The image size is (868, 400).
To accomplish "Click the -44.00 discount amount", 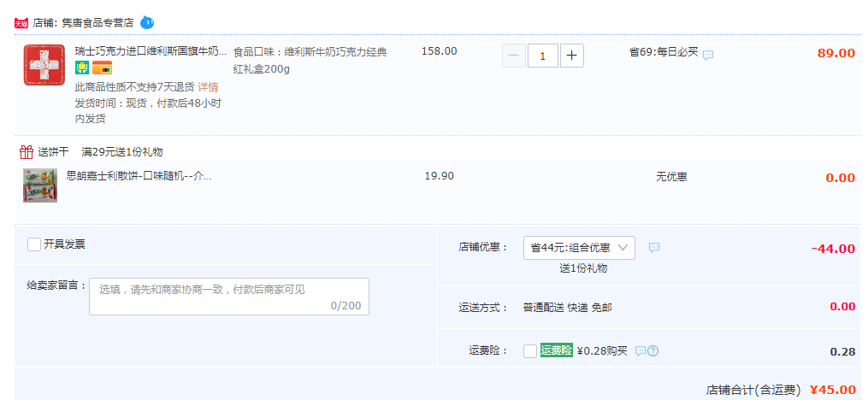I will [x=833, y=249].
